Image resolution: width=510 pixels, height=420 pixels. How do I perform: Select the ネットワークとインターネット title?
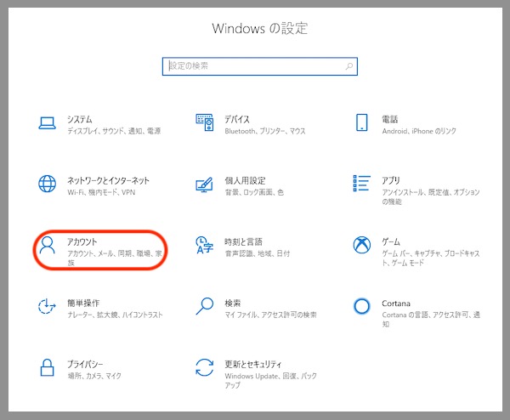point(108,180)
